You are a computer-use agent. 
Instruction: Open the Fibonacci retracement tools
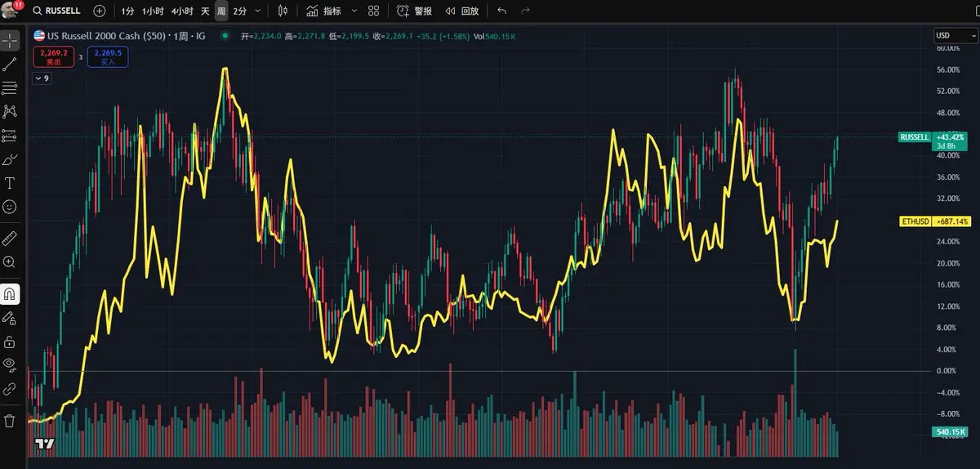tap(10, 88)
